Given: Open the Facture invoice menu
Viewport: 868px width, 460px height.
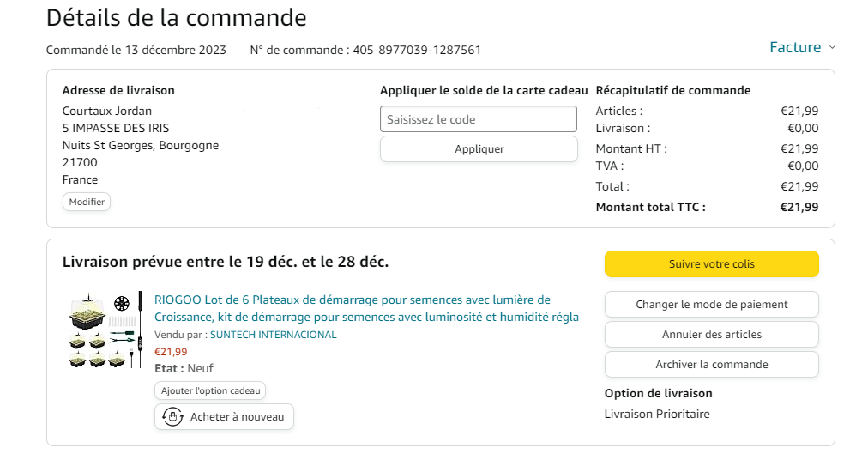Looking at the screenshot, I should [x=795, y=47].
